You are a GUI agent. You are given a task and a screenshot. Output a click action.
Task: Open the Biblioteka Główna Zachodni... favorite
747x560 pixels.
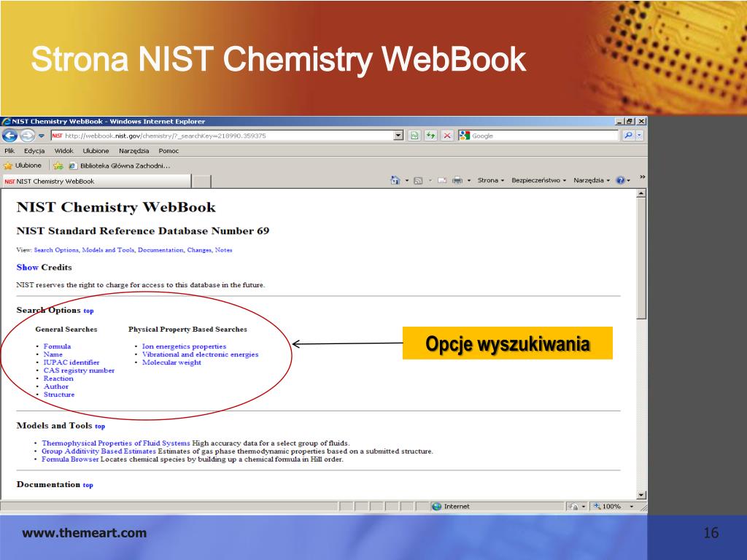point(120,166)
